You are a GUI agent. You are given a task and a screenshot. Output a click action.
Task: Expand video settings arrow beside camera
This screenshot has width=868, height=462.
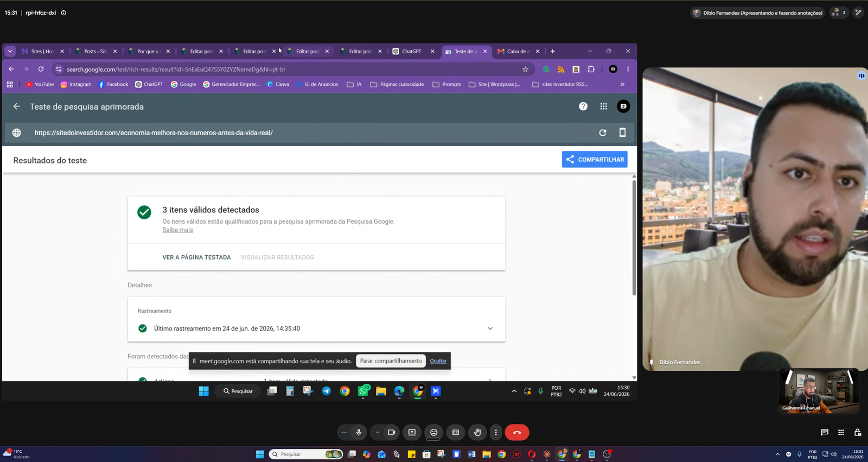click(x=378, y=433)
